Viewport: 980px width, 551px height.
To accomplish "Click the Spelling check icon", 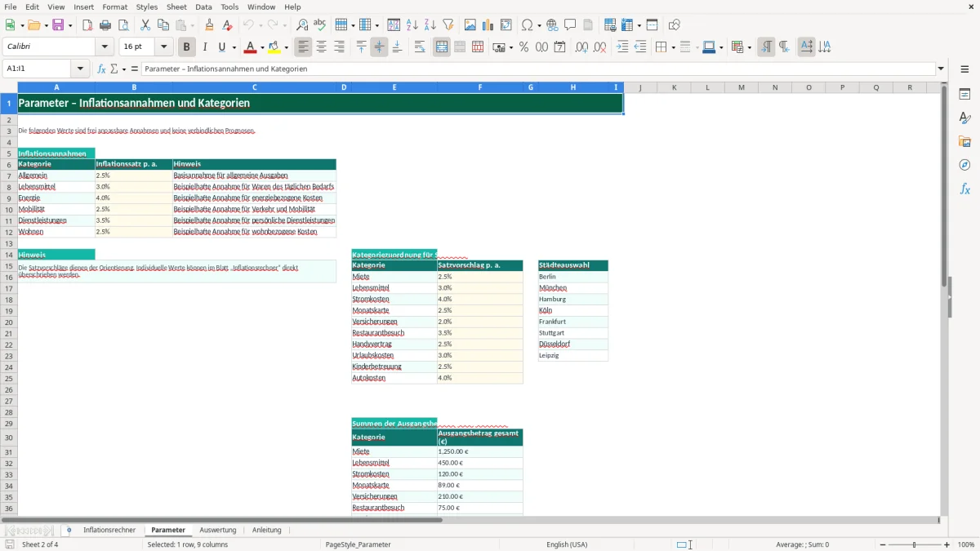I will point(320,25).
